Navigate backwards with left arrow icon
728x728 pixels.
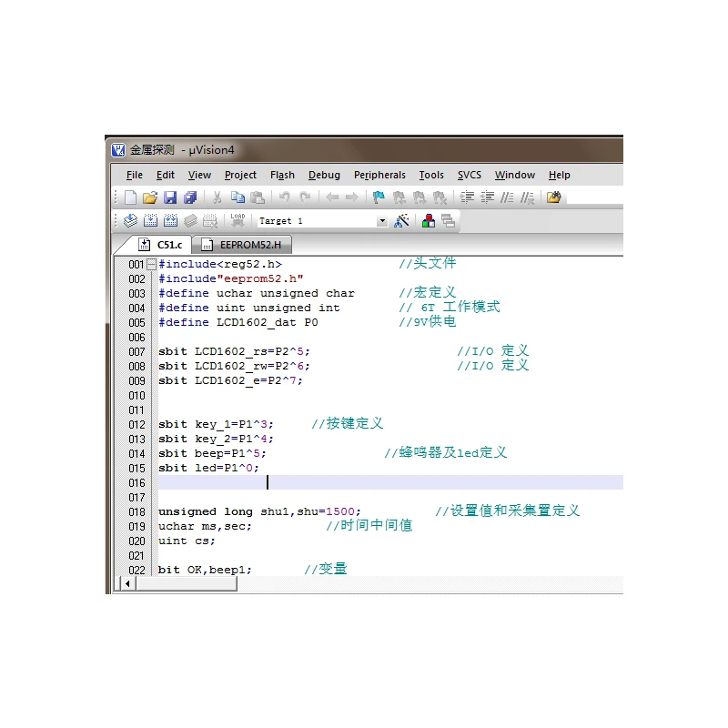(332, 197)
